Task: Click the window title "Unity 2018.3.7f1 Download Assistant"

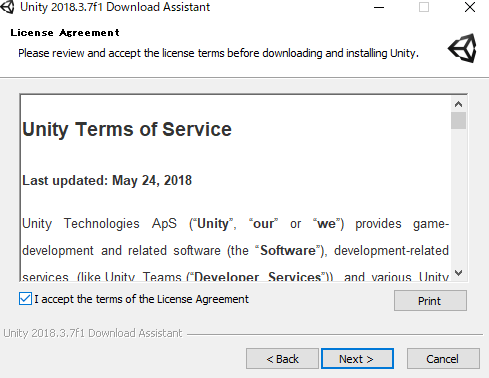Action: tap(115, 7)
